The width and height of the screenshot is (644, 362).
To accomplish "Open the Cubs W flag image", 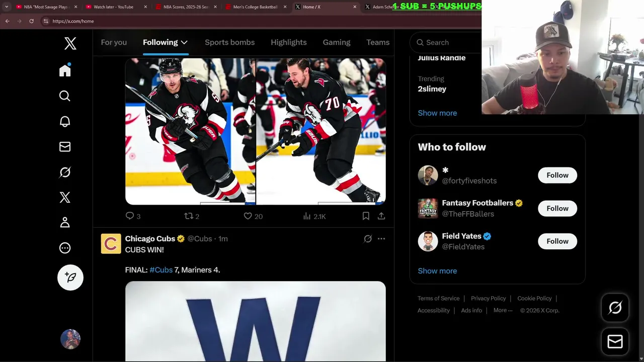I will 256,321.
